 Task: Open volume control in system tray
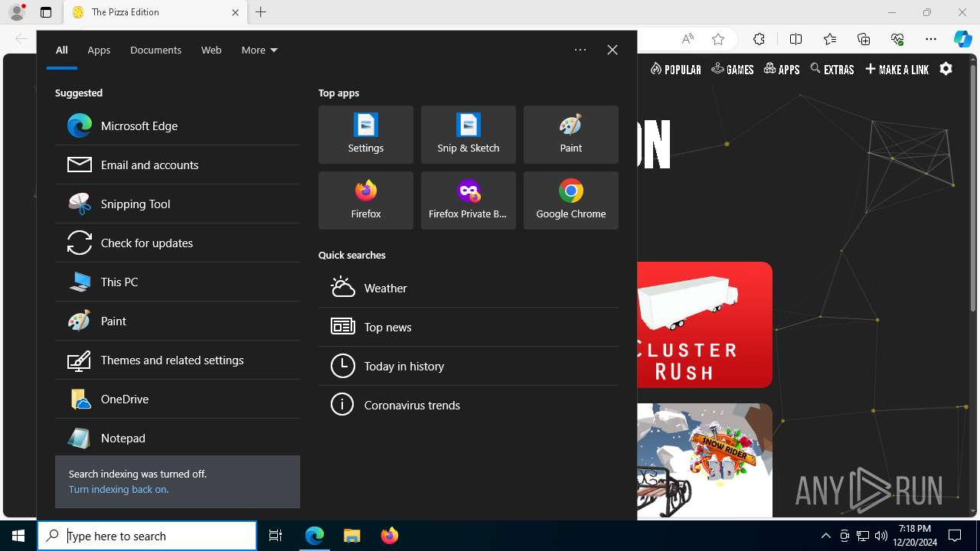pyautogui.click(x=881, y=536)
